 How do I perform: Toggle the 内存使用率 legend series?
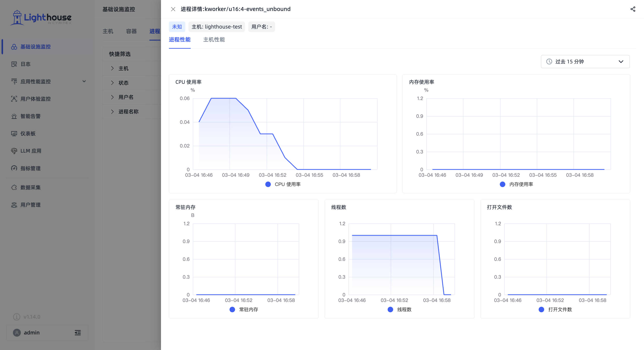(x=516, y=184)
